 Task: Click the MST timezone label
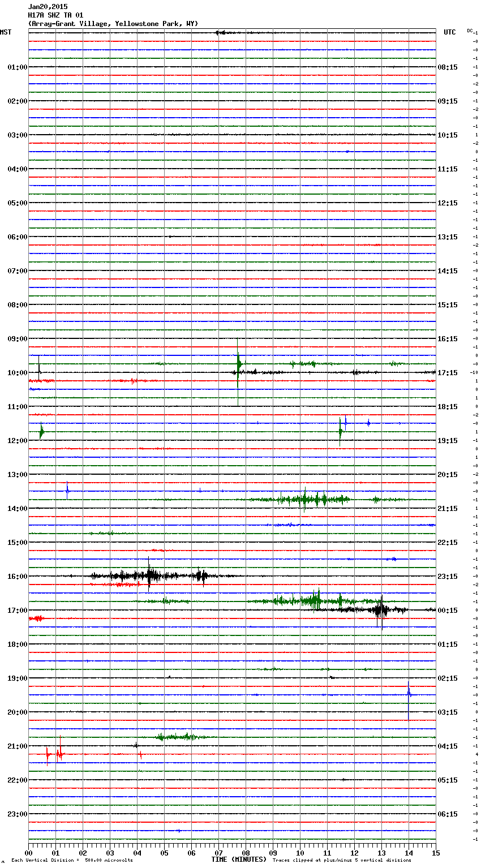(x=5, y=32)
